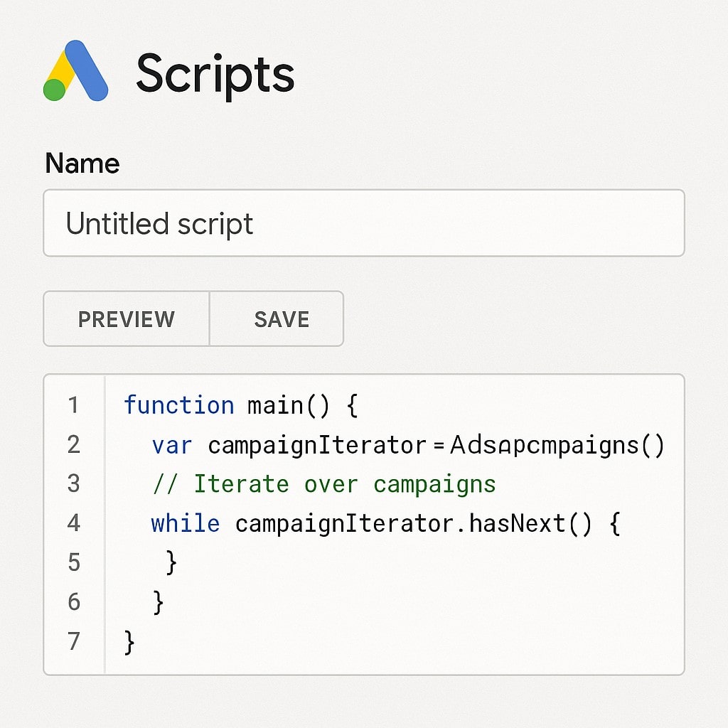Click the closing brace on line 7
Viewport: 728px width, 728px height.
click(x=129, y=642)
